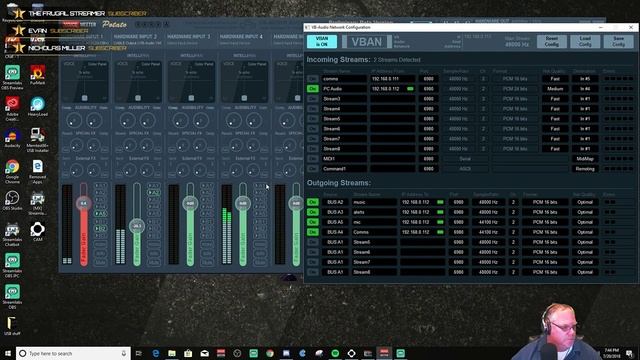This screenshot has height=360, width=640.
Task: Click the Save Config button
Action: [618, 41]
